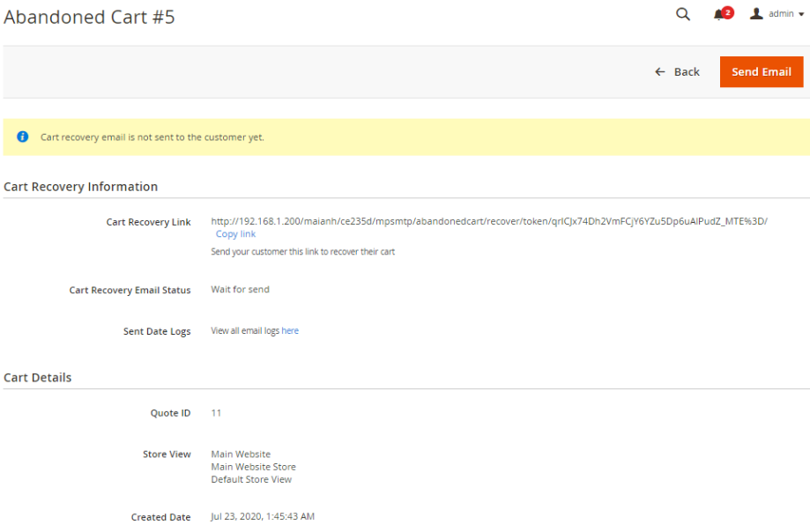Click the admin user avatar icon
The width and height of the screenshot is (810, 532).
[756, 14]
